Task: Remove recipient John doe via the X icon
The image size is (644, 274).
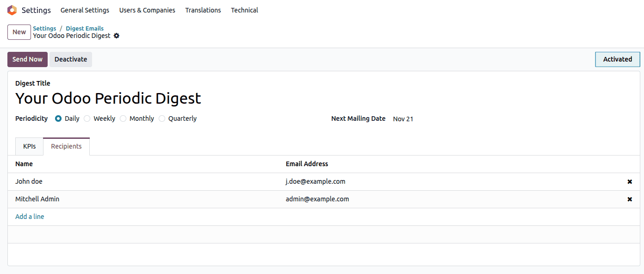Action: pos(630,181)
